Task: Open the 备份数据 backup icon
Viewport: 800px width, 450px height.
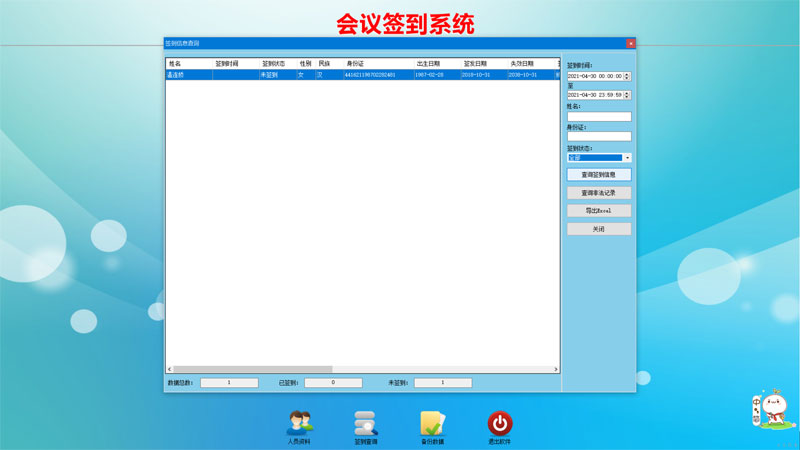Action: click(x=432, y=424)
